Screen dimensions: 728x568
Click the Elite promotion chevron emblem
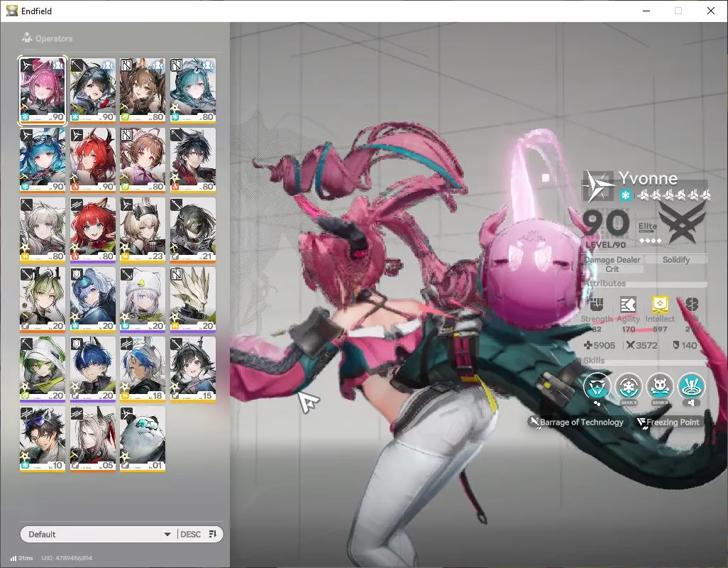[x=682, y=223]
